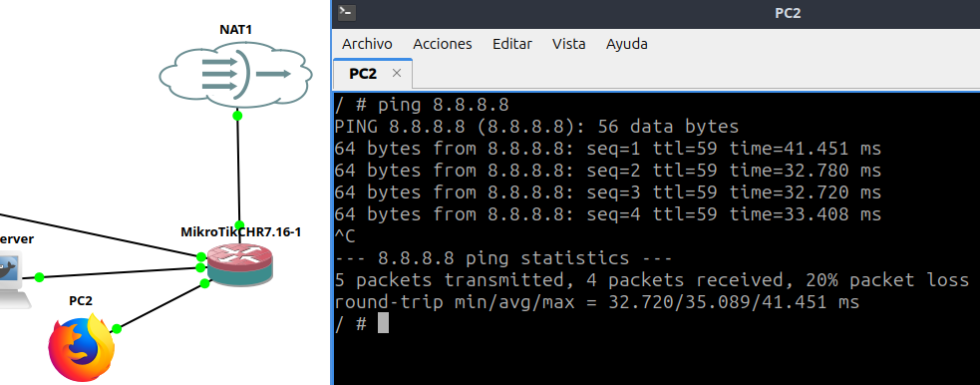Select the MikroTik CHR router icon

tap(240, 264)
